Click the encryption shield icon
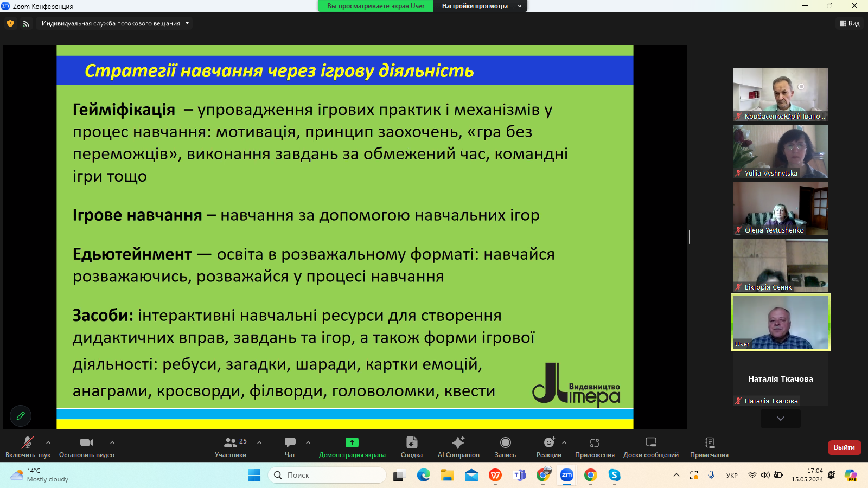Image resolution: width=868 pixels, height=488 pixels. coord(10,23)
